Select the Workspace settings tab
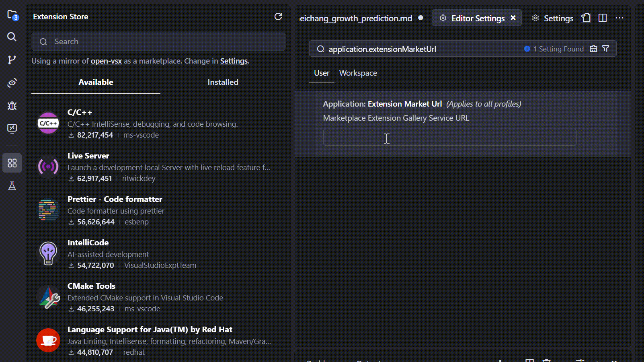Screen dimensions: 644x362 pyautogui.click(x=358, y=73)
